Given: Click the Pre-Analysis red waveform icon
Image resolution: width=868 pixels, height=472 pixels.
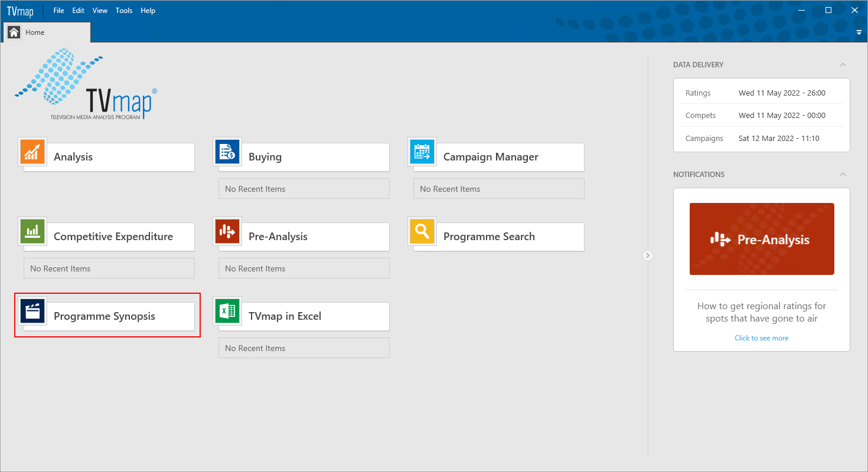Looking at the screenshot, I should pyautogui.click(x=227, y=231).
